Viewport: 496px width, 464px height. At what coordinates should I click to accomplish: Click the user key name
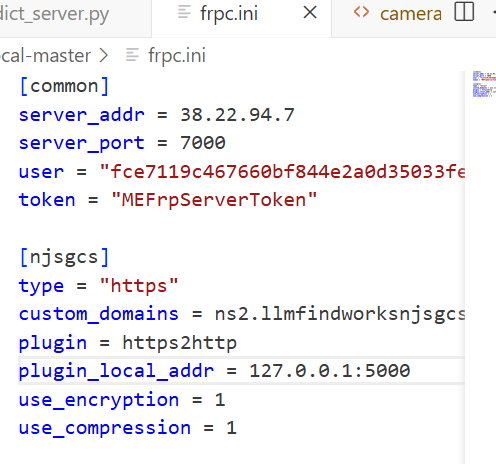[41, 172]
